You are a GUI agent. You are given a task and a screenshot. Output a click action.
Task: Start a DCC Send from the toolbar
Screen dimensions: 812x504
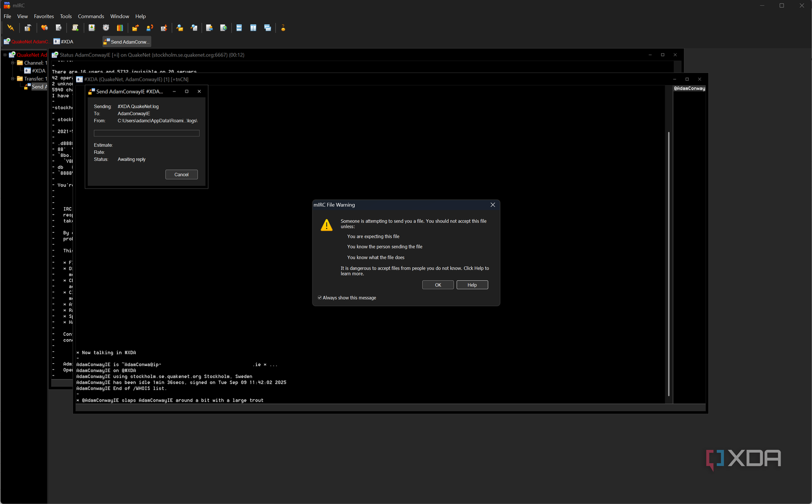coord(135,28)
